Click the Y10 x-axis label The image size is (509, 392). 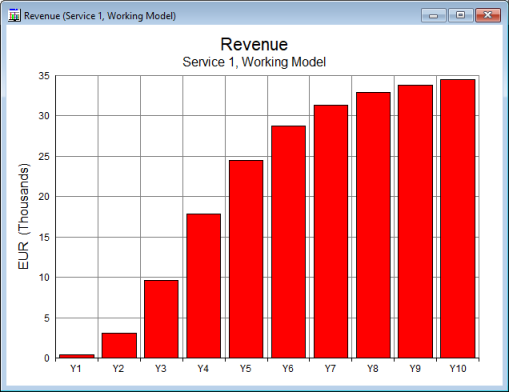pos(458,369)
